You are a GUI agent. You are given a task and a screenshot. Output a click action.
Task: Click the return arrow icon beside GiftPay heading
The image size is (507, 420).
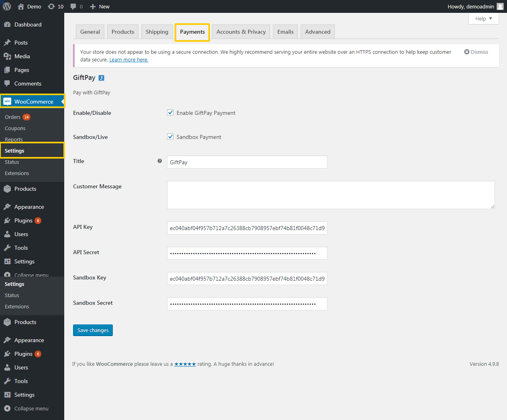click(102, 78)
